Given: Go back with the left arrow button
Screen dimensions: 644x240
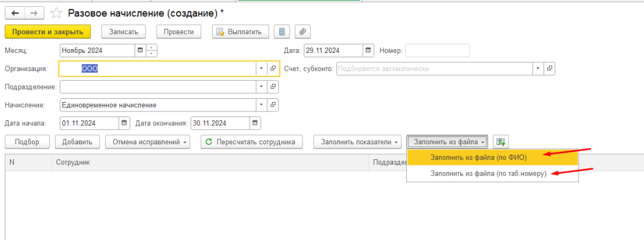Looking at the screenshot, I should tap(15, 14).
